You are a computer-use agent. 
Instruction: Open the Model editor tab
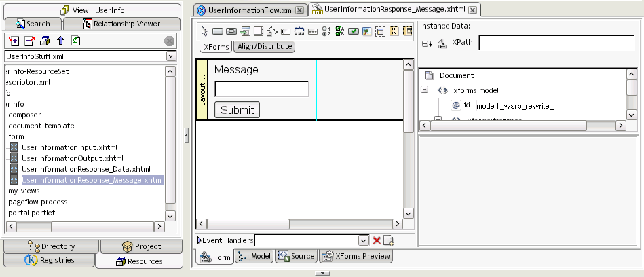click(x=255, y=257)
